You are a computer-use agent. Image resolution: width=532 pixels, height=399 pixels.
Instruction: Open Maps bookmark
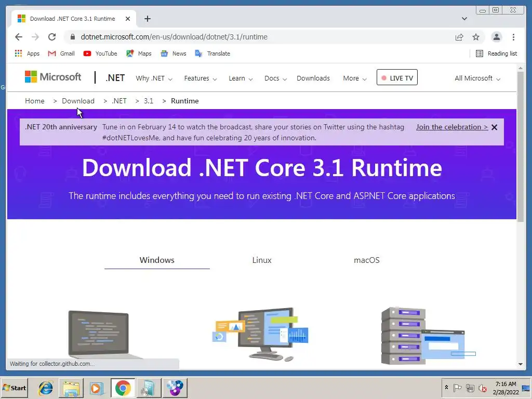139,54
